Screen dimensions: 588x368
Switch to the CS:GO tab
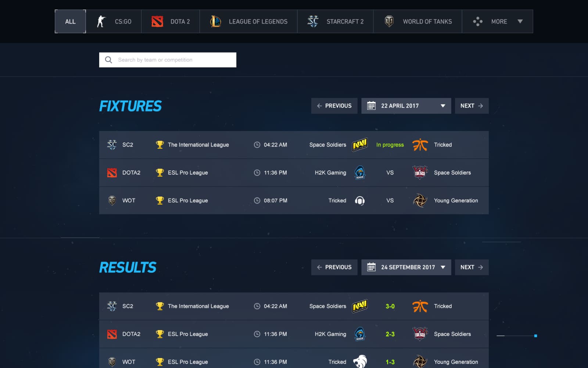pyautogui.click(x=114, y=22)
